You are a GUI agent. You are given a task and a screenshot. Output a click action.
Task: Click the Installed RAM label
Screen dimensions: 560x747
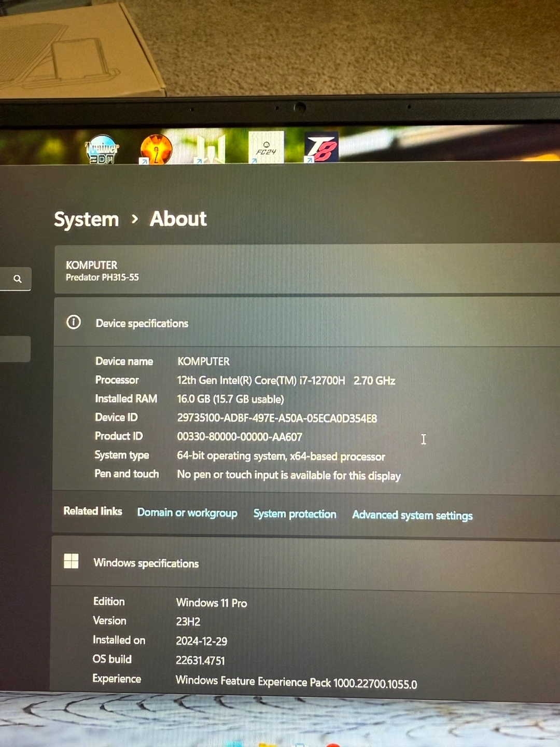click(x=126, y=398)
